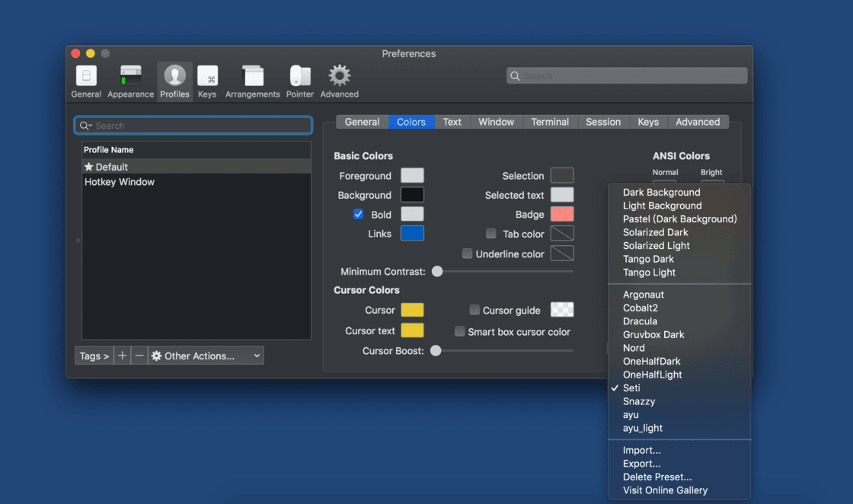Open the Foreground color swatch
853x504 pixels.
coord(412,176)
